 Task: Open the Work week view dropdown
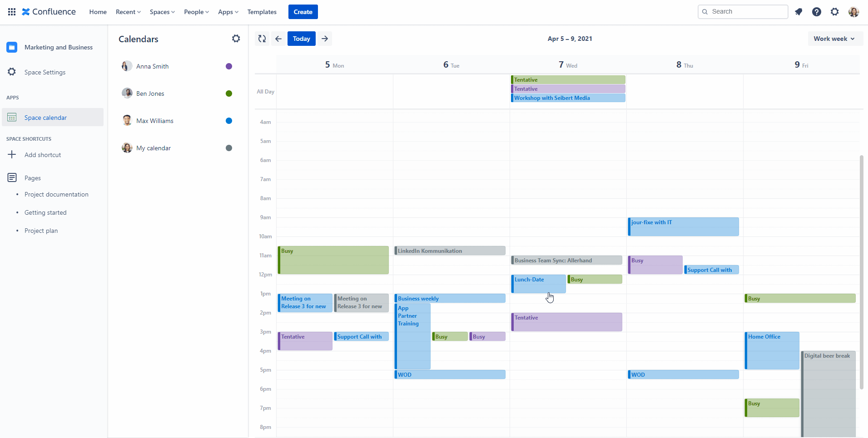(x=834, y=39)
